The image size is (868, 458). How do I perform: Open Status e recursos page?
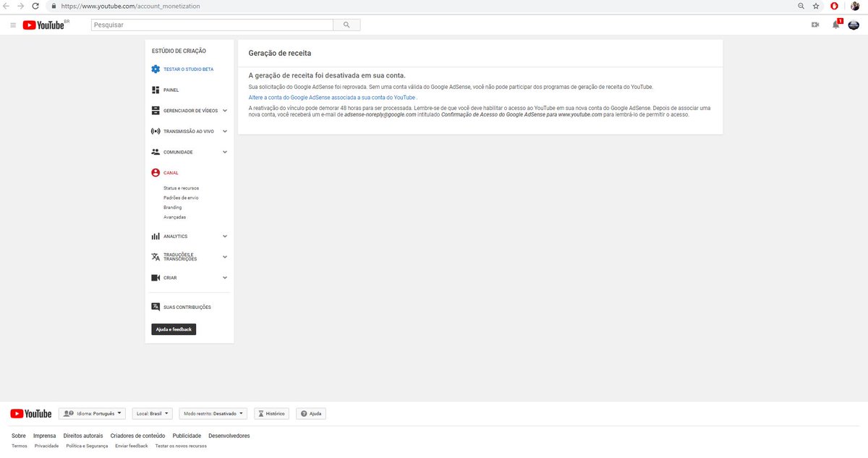tap(181, 188)
